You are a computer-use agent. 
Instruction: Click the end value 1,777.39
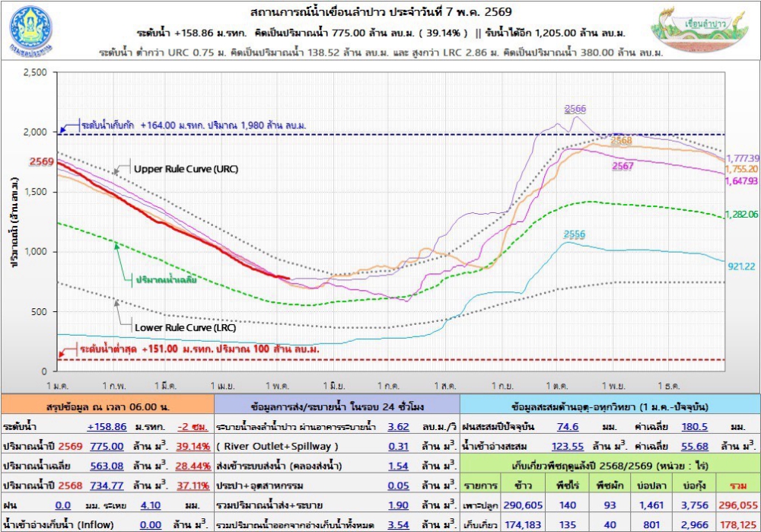pos(743,158)
